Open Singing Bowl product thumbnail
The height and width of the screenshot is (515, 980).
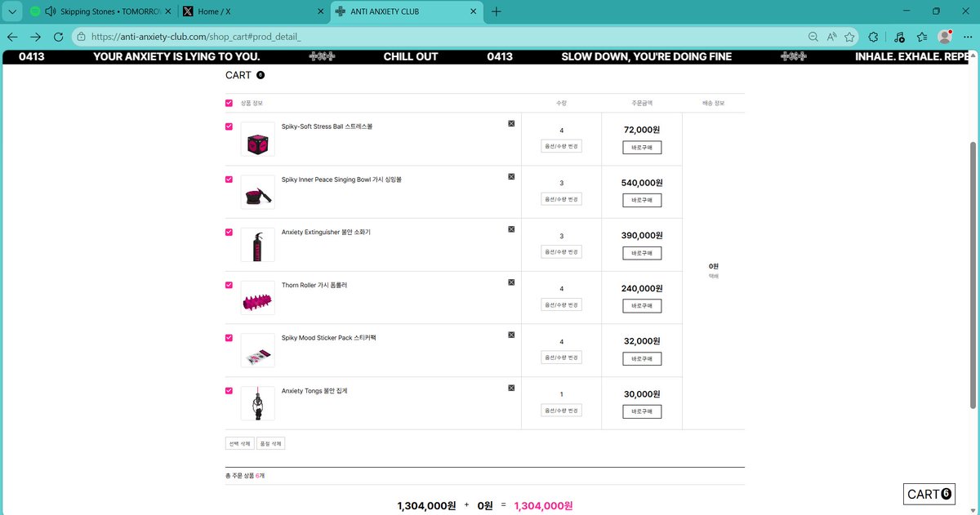coord(258,192)
